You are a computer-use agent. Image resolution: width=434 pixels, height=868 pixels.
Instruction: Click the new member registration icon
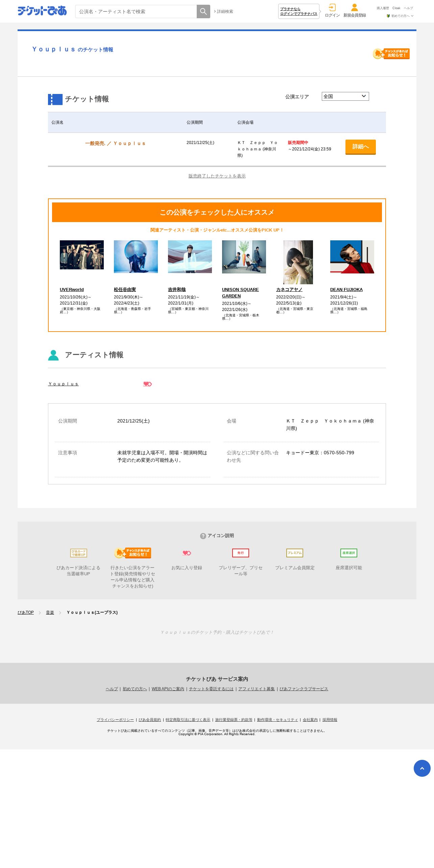[x=355, y=7]
